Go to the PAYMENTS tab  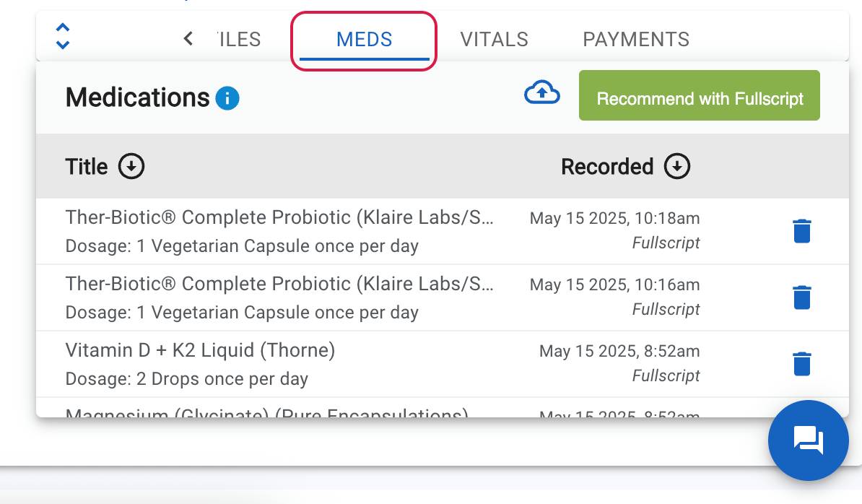pyautogui.click(x=635, y=39)
